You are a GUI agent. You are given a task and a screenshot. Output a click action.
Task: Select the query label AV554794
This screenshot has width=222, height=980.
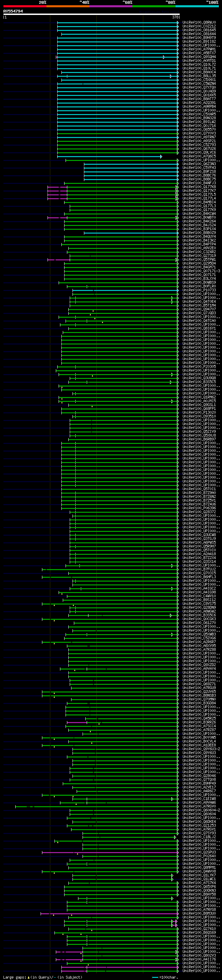(x=13, y=11)
